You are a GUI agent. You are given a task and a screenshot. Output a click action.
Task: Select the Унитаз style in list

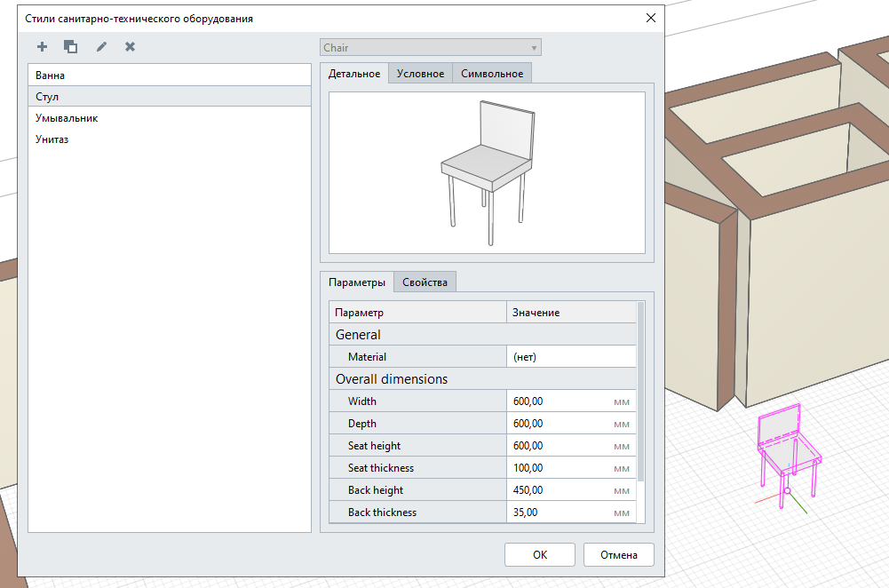coord(169,139)
